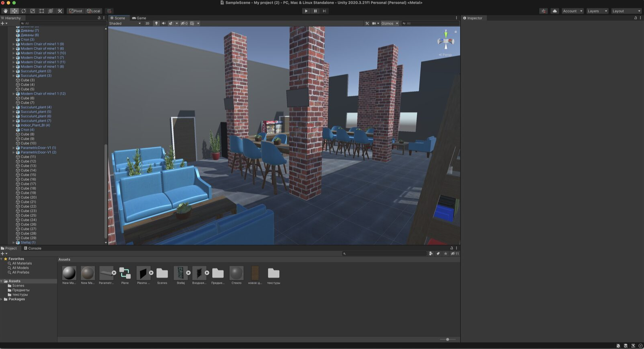The width and height of the screenshot is (644, 349).
Task: Select the Scale tool
Action: coord(33,11)
